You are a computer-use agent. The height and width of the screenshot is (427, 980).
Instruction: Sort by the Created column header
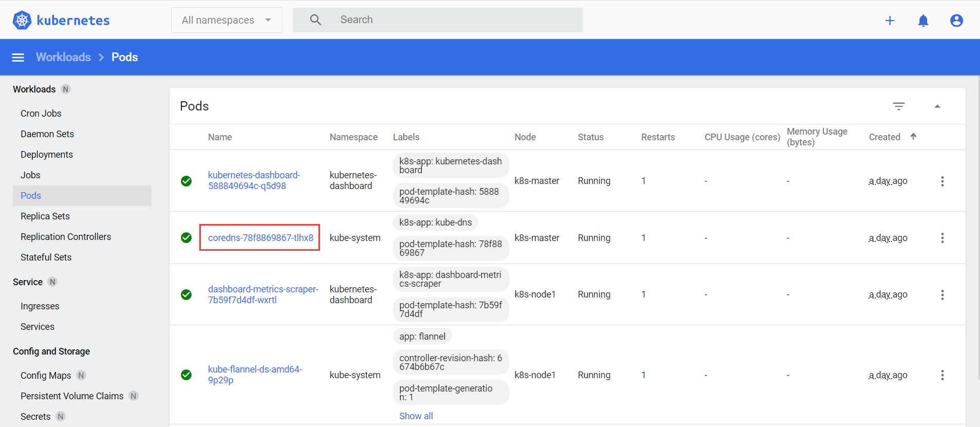(x=884, y=137)
